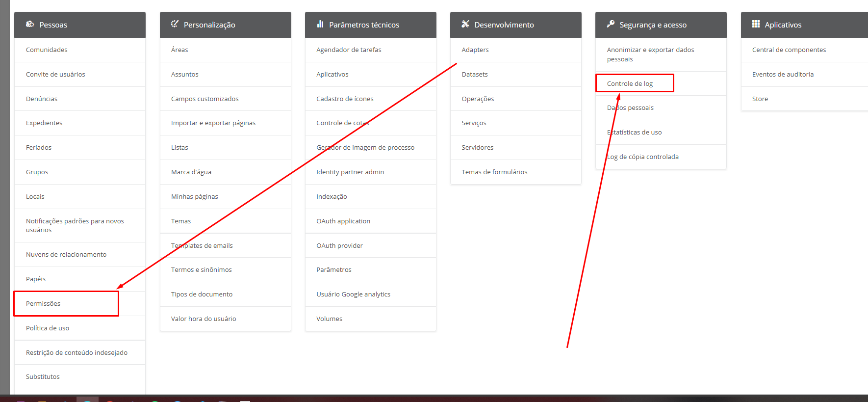Open Usuário Google analytics settings
The width and height of the screenshot is (868, 402).
(x=353, y=294)
